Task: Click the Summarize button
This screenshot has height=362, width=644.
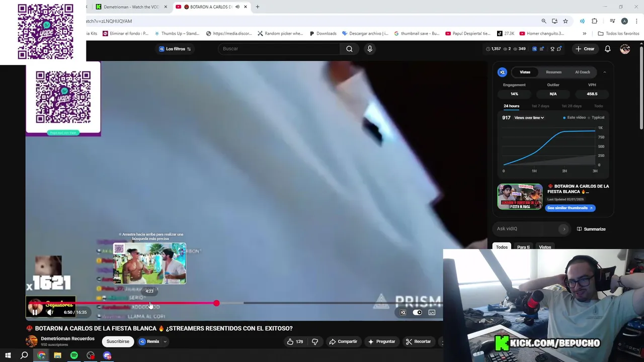Action: [x=591, y=229]
